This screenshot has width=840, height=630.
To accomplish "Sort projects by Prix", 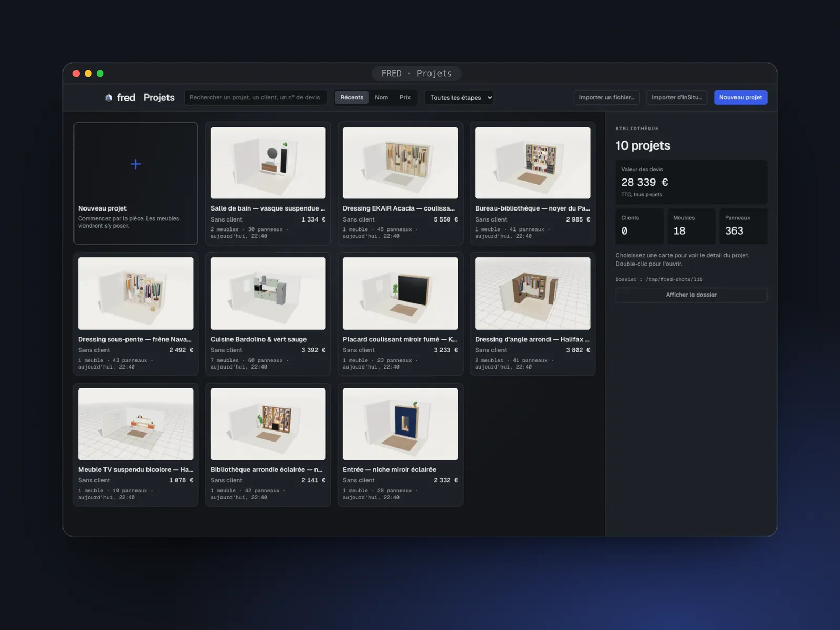I will 405,98.
